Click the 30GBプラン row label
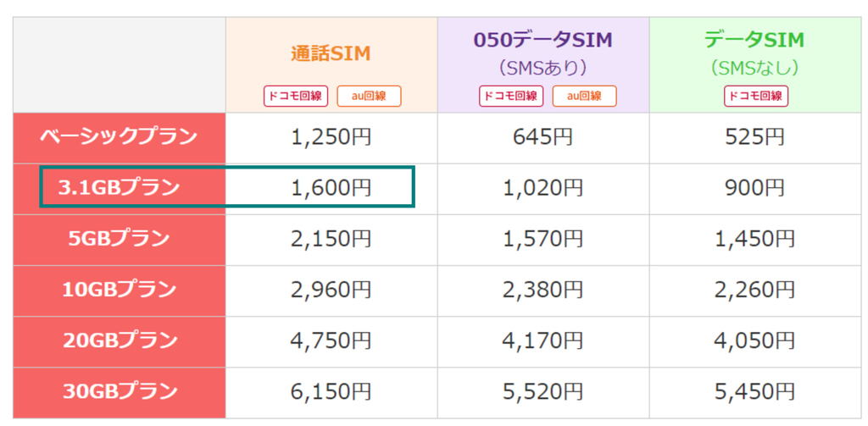Screen dimensions: 868x426 [119, 391]
